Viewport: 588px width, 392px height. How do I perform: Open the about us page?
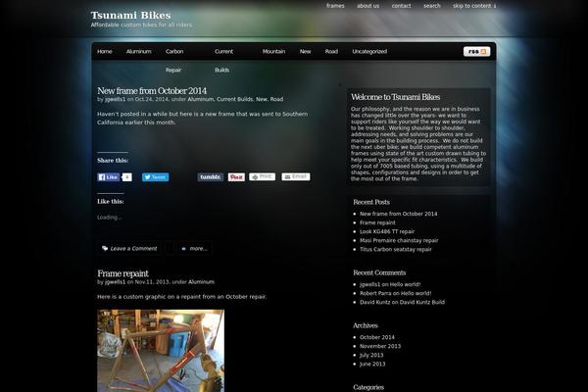click(x=367, y=6)
